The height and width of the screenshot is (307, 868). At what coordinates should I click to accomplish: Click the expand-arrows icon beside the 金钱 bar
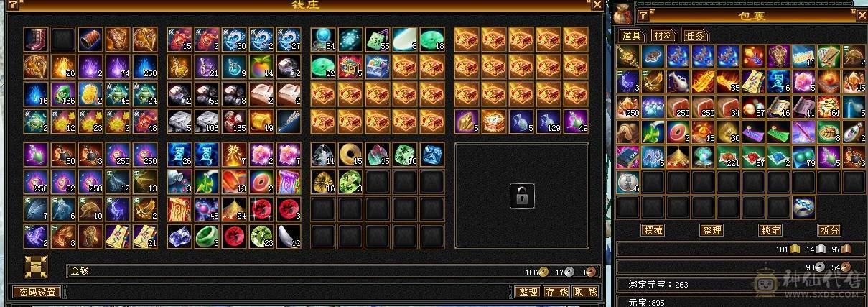pos(35,267)
